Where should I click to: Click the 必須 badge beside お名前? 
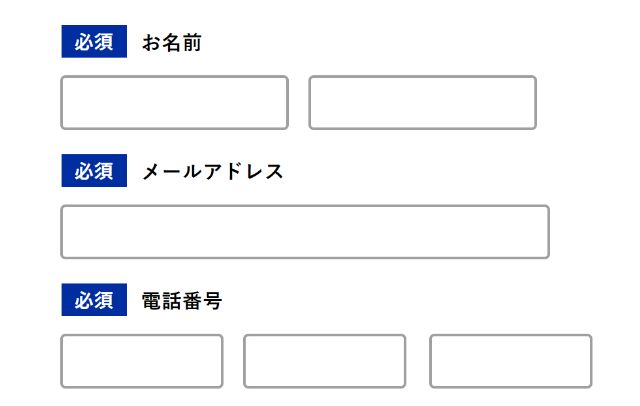[94, 41]
